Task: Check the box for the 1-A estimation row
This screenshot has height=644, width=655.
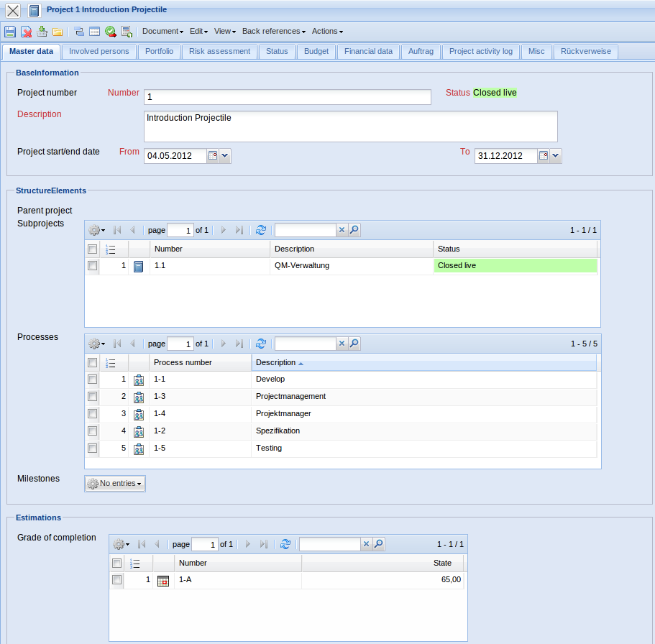Action: coord(116,580)
